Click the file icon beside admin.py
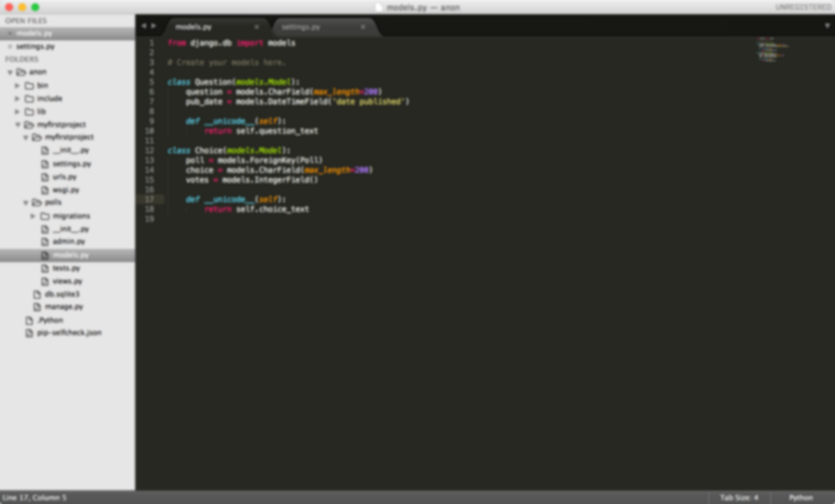Viewport: 835px width, 504px height. click(45, 242)
